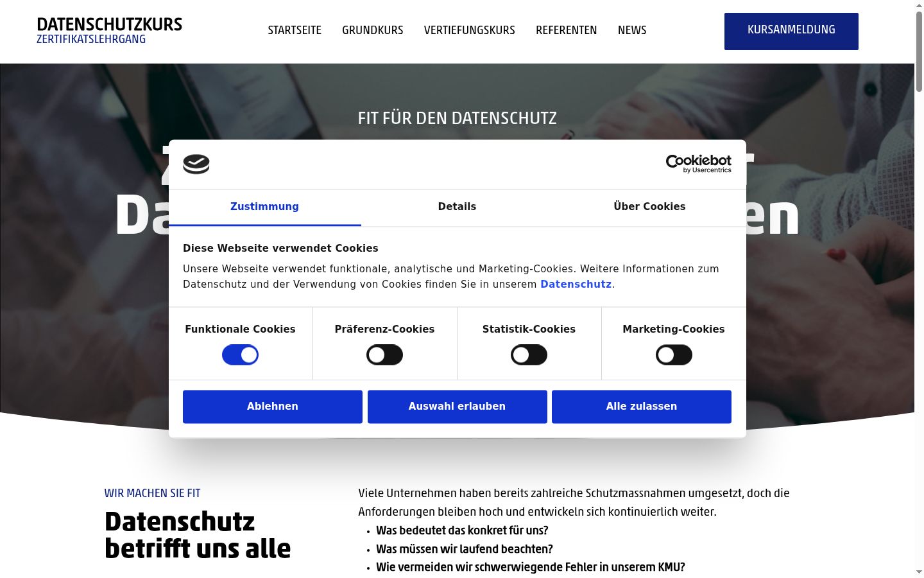The image size is (924, 578).
Task: Click the scrollbar up arrow
Action: point(919,5)
